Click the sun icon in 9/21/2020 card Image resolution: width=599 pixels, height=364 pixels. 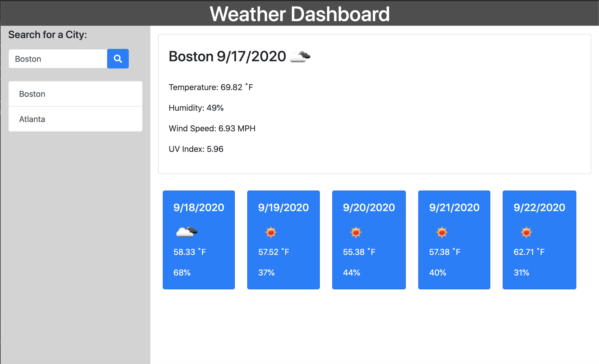442,232
